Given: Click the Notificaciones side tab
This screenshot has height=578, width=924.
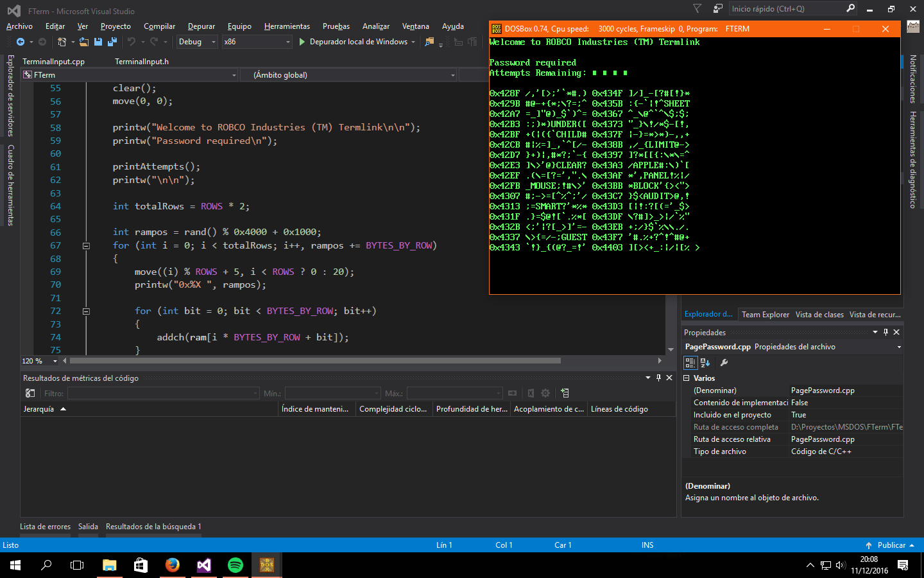Looking at the screenshot, I should (x=912, y=80).
